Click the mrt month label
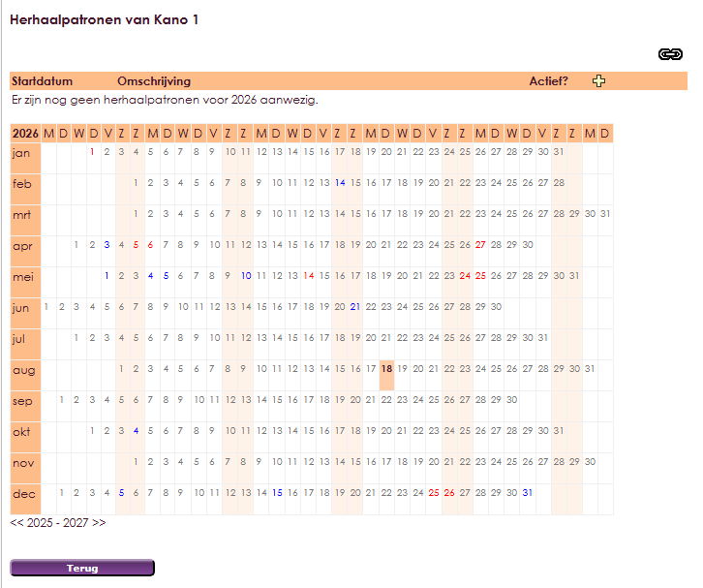 click(22, 215)
